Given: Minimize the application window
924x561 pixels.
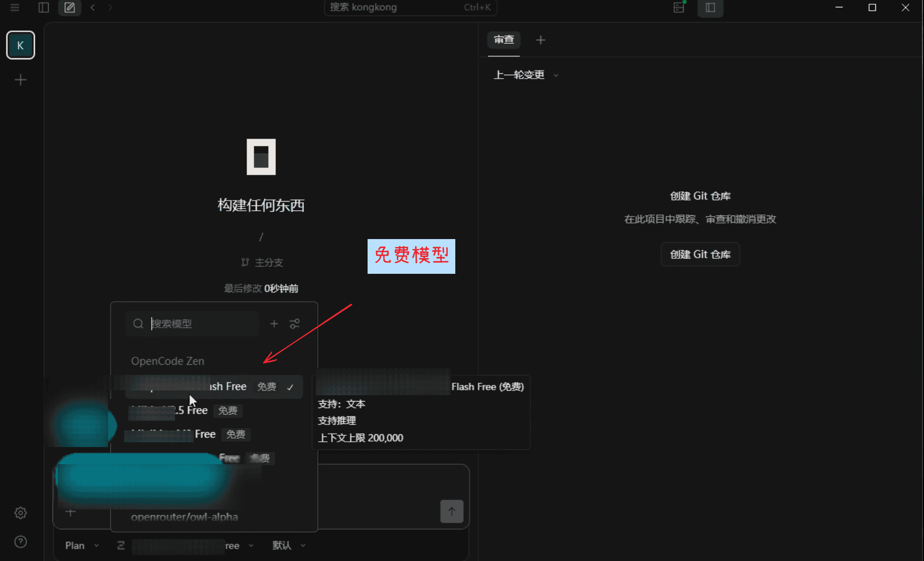Looking at the screenshot, I should tap(839, 7).
